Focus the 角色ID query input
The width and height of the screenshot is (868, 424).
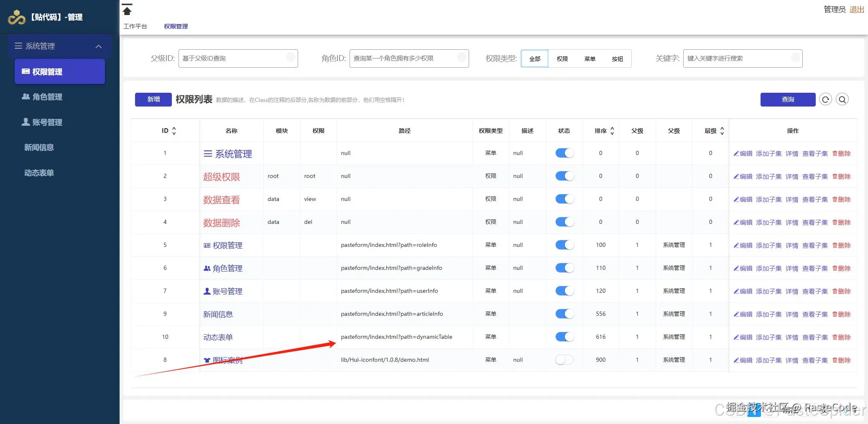coord(409,58)
